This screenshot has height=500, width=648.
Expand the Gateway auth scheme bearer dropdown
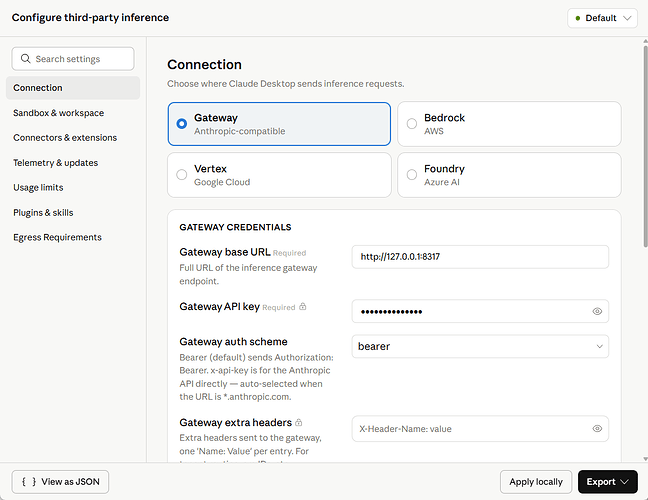480,346
